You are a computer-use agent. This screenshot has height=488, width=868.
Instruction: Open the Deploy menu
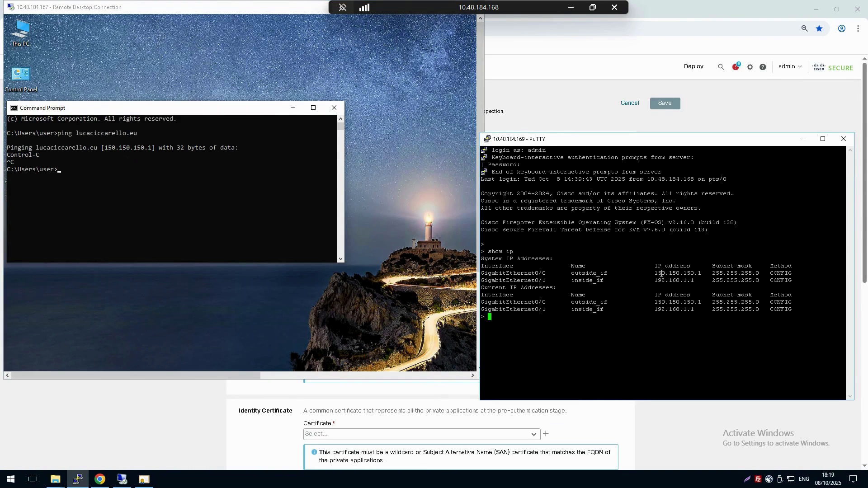click(x=693, y=66)
